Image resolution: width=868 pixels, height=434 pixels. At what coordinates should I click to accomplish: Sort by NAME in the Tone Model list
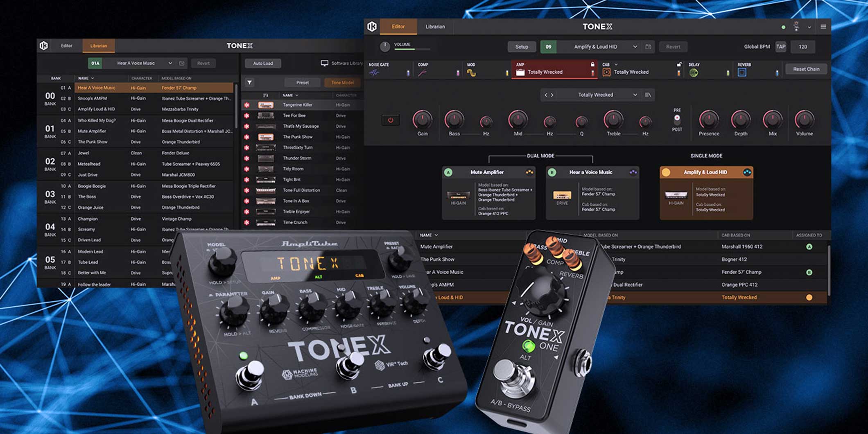pos(290,95)
